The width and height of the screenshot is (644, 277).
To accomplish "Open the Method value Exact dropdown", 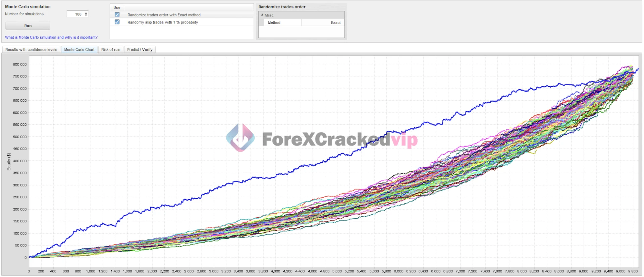I will (x=323, y=23).
